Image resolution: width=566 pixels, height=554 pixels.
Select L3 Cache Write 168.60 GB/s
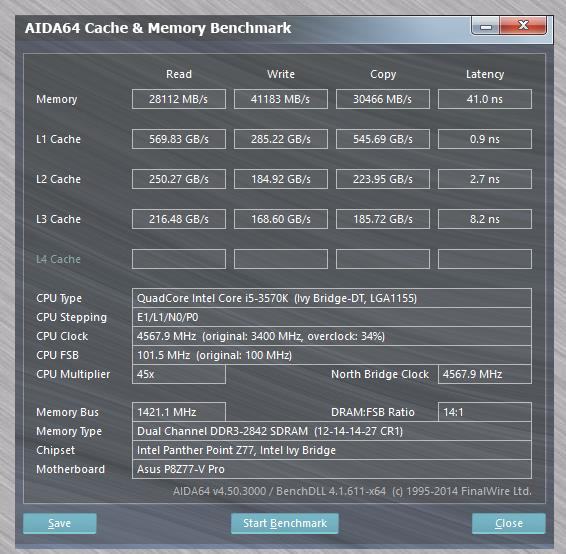click(x=281, y=219)
